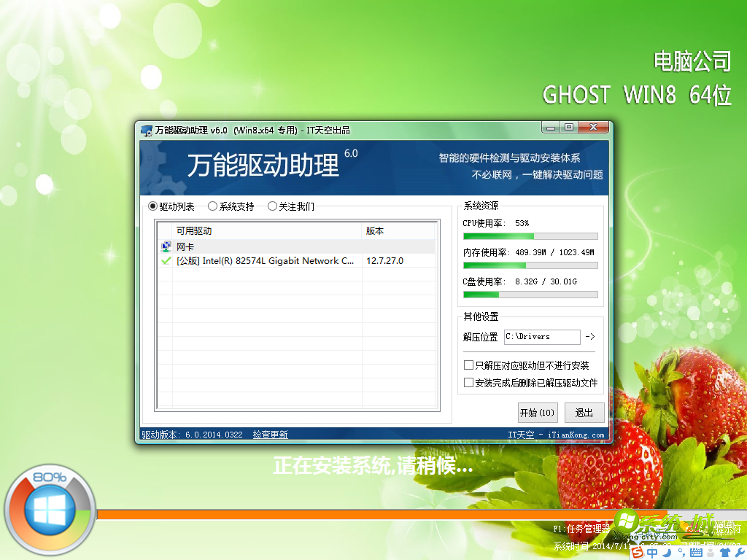
Task: Click the network card (网卡) device icon
Action: (165, 246)
